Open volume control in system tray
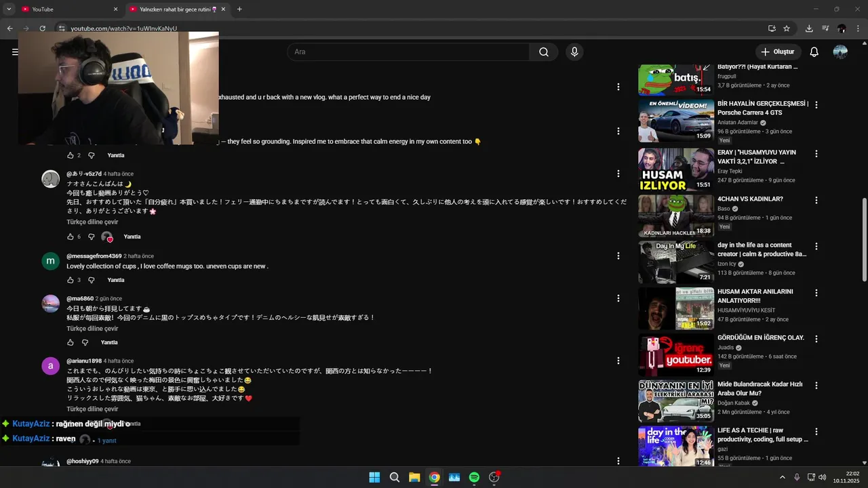The height and width of the screenshot is (488, 868). coord(823,477)
